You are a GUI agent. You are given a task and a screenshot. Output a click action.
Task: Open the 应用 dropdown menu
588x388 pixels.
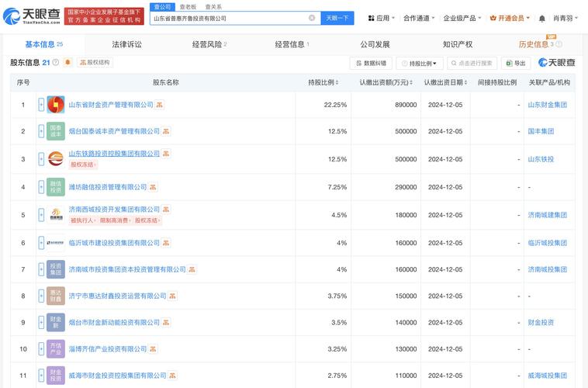point(382,18)
